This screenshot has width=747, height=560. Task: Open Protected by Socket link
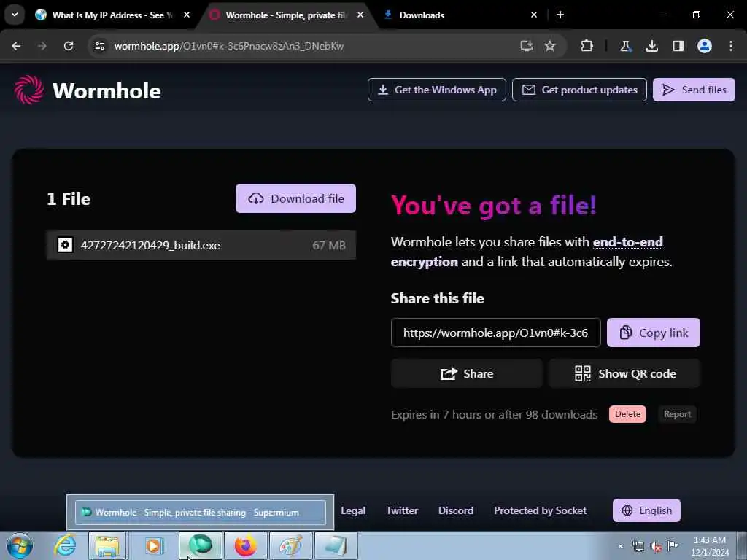(540, 510)
